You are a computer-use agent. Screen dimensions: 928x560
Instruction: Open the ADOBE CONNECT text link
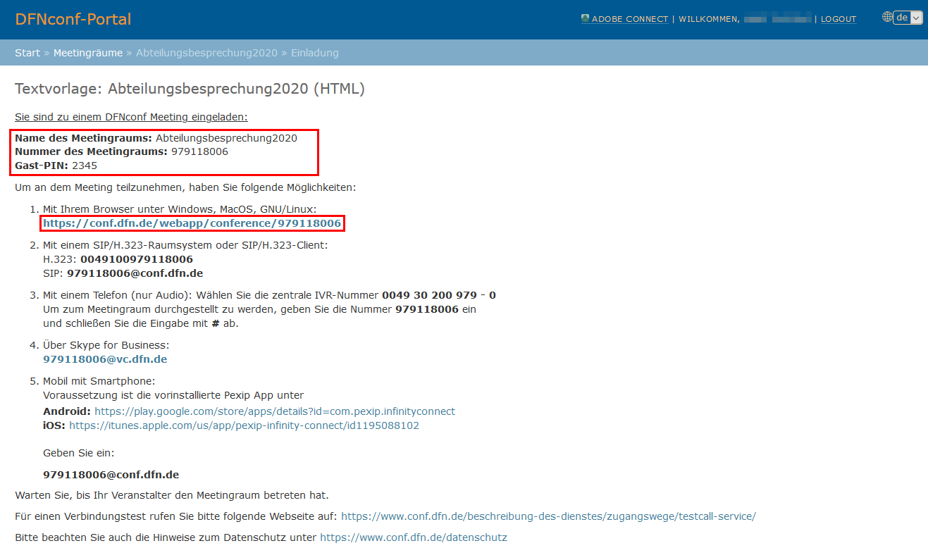point(629,19)
